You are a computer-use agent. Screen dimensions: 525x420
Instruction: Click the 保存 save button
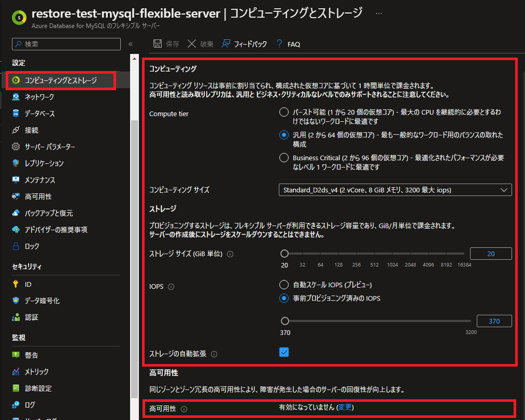[x=166, y=44]
